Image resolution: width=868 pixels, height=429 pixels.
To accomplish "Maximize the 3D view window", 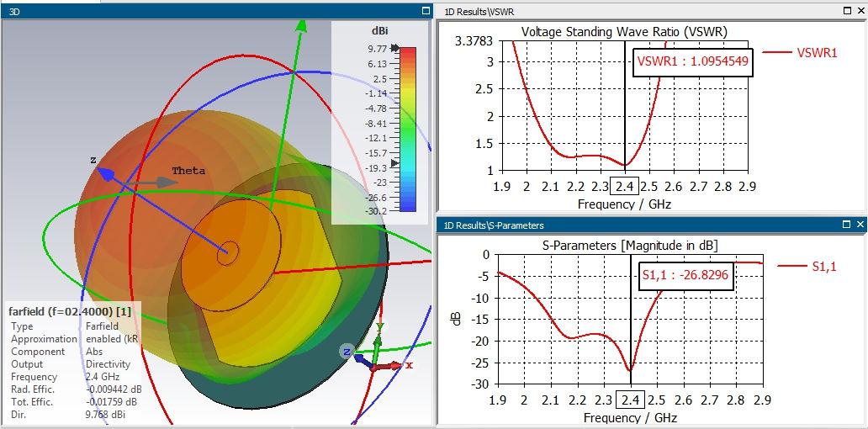I will point(426,11).
